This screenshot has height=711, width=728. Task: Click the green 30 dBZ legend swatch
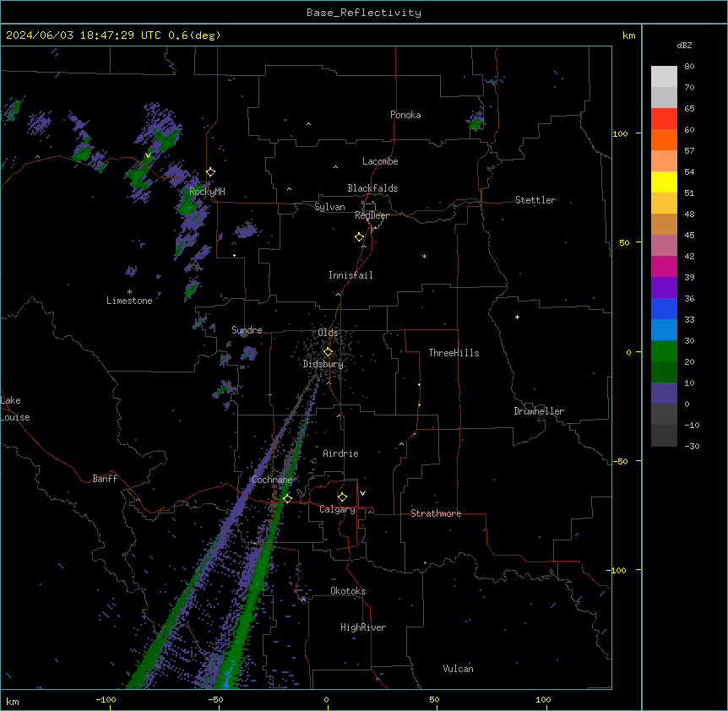point(664,351)
